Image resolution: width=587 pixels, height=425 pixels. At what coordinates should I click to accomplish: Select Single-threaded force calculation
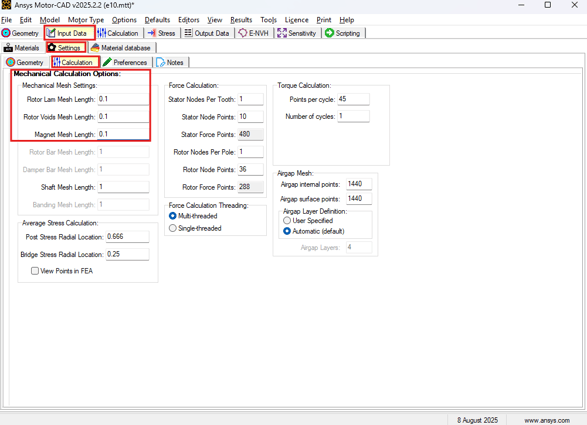coord(195,228)
